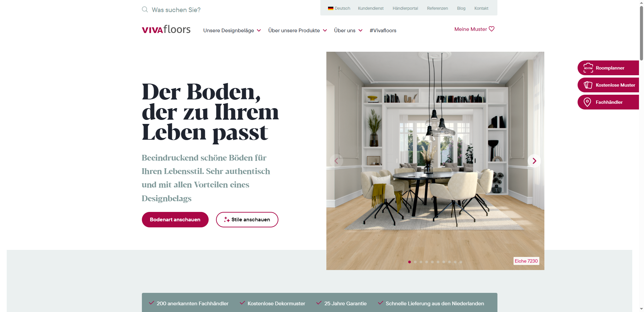Select the last carousel dot indicator

coord(461,262)
